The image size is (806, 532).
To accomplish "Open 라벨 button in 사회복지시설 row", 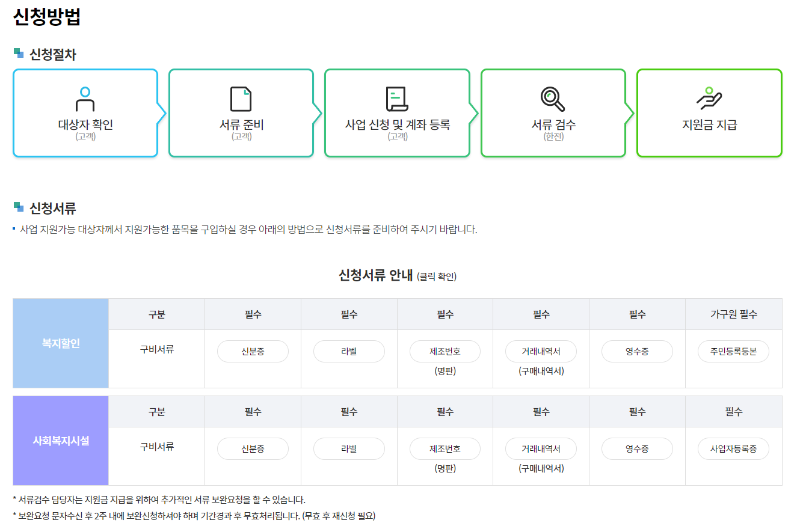I will tap(349, 449).
